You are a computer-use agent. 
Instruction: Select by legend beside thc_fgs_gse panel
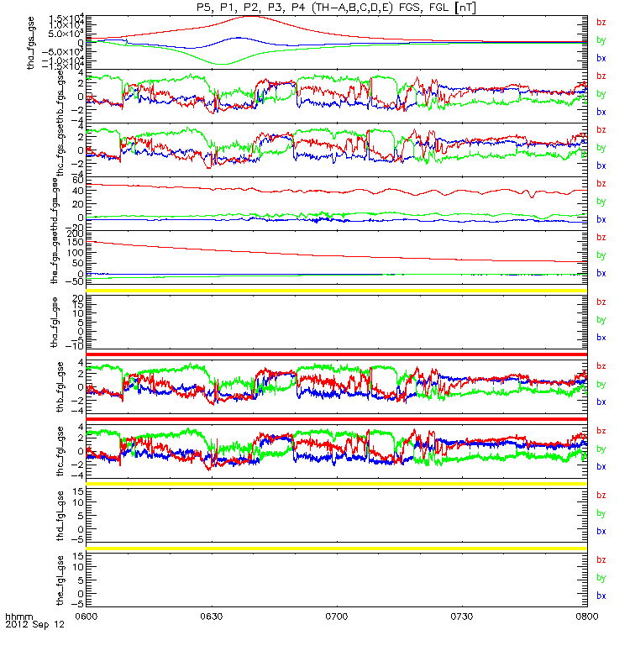coord(601,148)
